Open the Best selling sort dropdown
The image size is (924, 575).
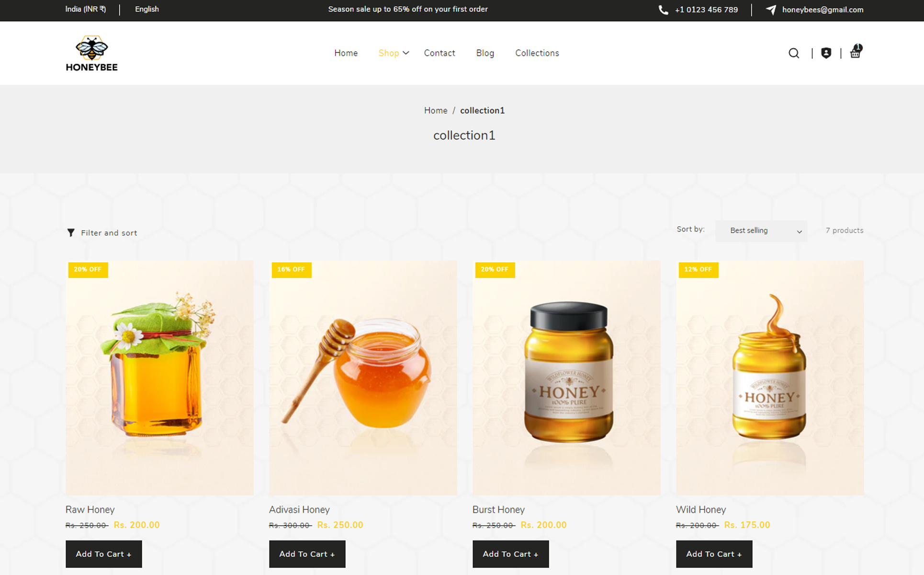pos(761,230)
